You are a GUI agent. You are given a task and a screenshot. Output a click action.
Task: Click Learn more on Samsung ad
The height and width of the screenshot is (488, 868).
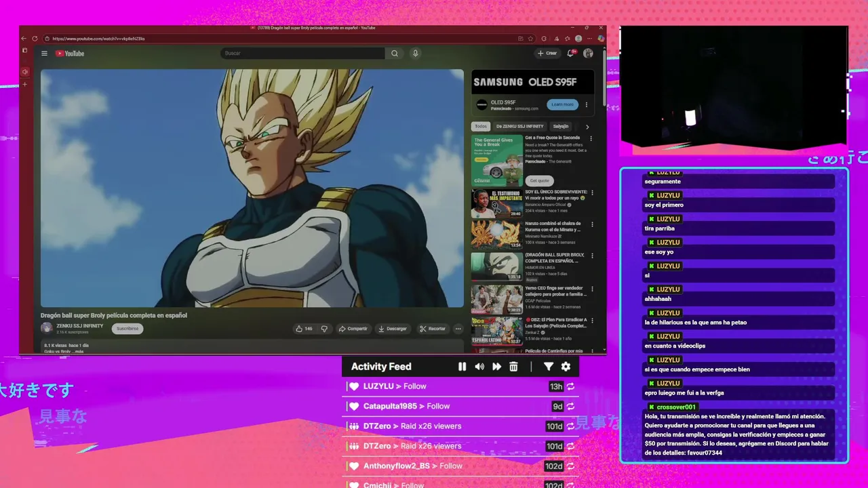tap(562, 104)
